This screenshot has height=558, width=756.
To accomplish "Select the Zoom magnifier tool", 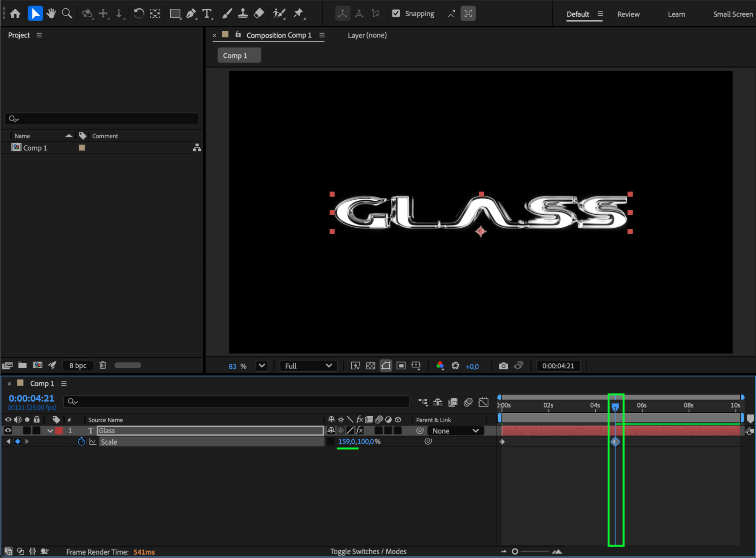I will (67, 14).
